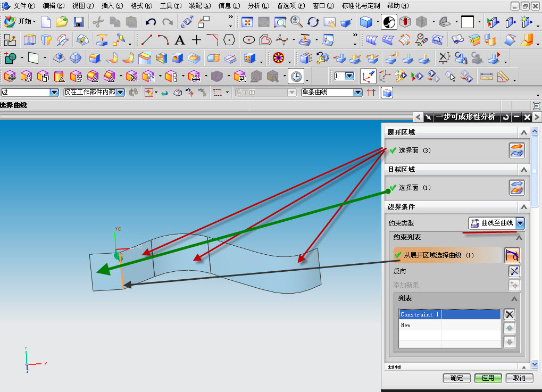Viewport: 542px width, 392px height.
Task: Select the Point plus tool
Action: tap(196, 40)
